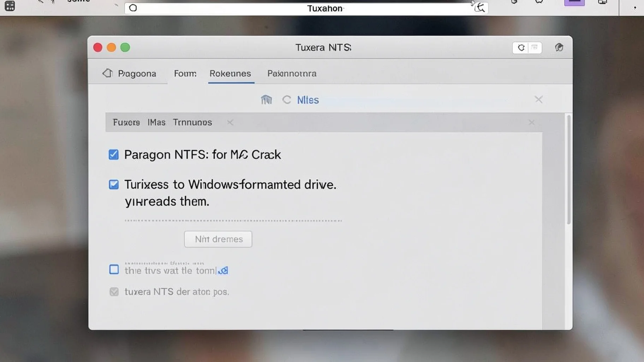Click the vertical scrollbar of the panel
This screenshot has height=362, width=644.
point(568,170)
